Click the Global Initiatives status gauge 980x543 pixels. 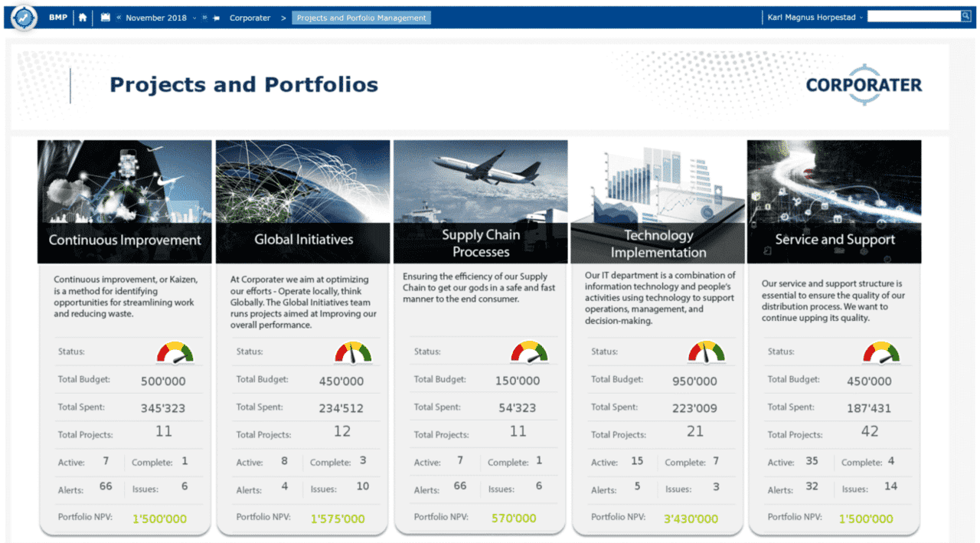point(352,352)
